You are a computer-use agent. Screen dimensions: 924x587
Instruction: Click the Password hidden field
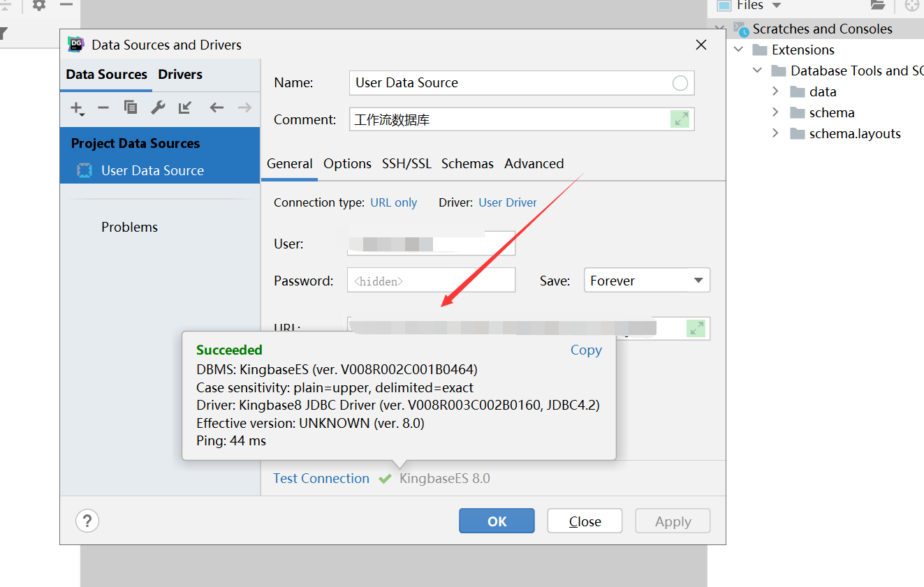pyautogui.click(x=431, y=281)
